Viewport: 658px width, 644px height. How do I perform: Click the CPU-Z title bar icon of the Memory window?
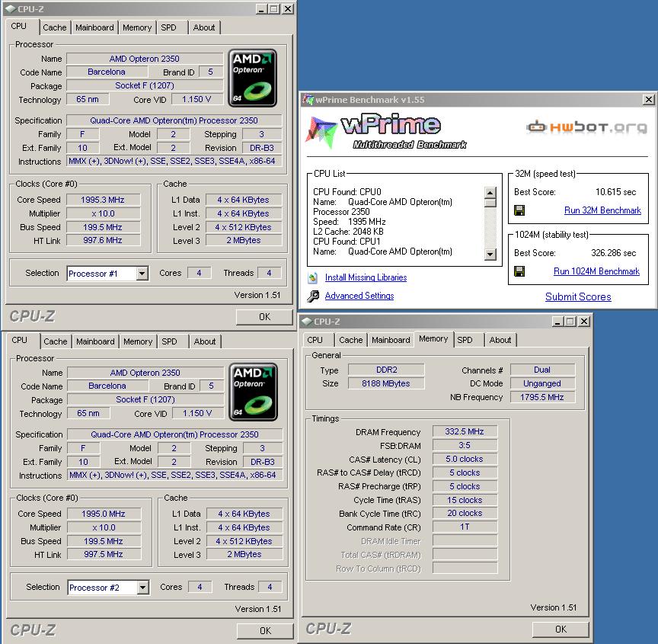(x=307, y=322)
